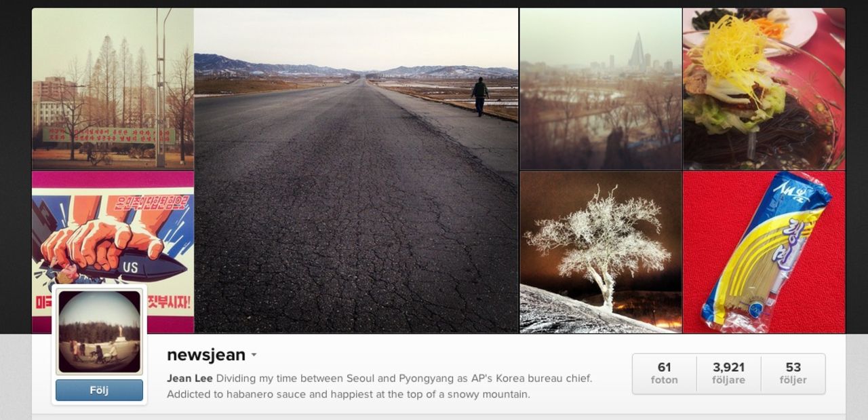Open the white frosted tree photo

(x=601, y=252)
